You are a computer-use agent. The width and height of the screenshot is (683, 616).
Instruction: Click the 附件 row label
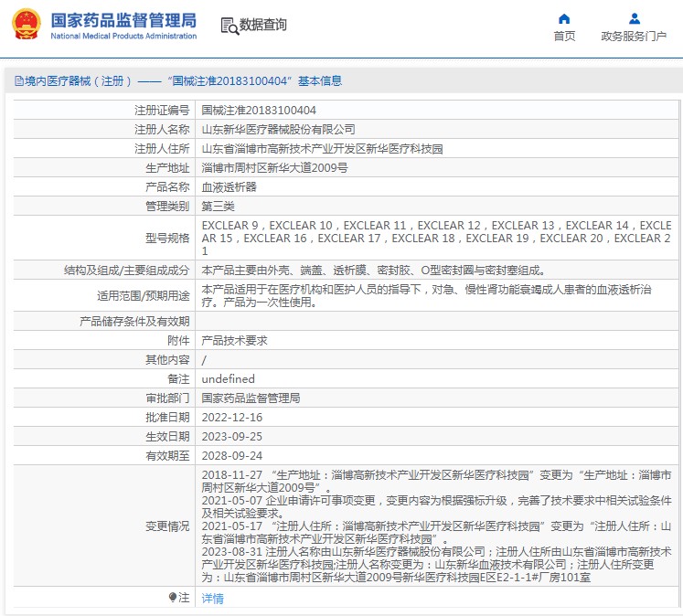[x=178, y=340]
